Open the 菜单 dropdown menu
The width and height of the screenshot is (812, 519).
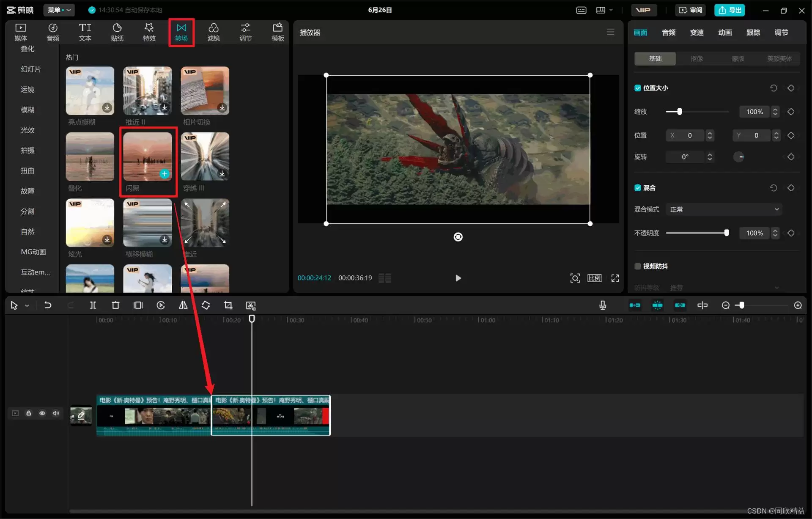tap(59, 10)
